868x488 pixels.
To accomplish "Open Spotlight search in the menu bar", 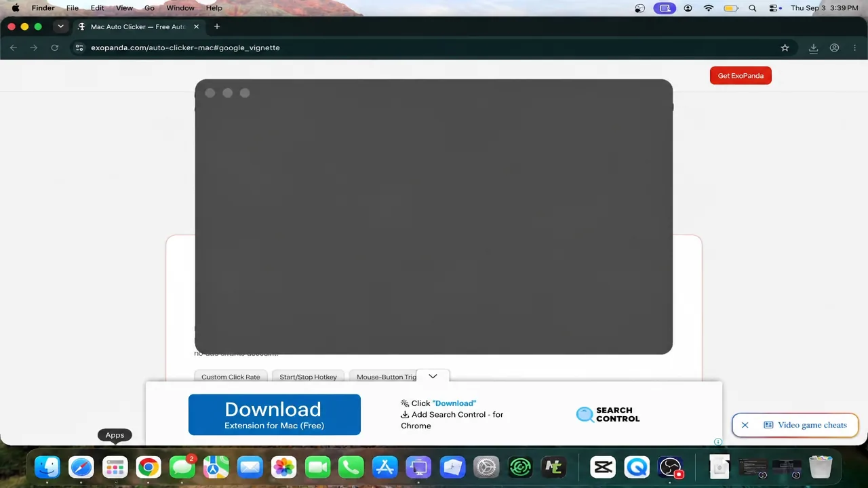I will point(752,8).
